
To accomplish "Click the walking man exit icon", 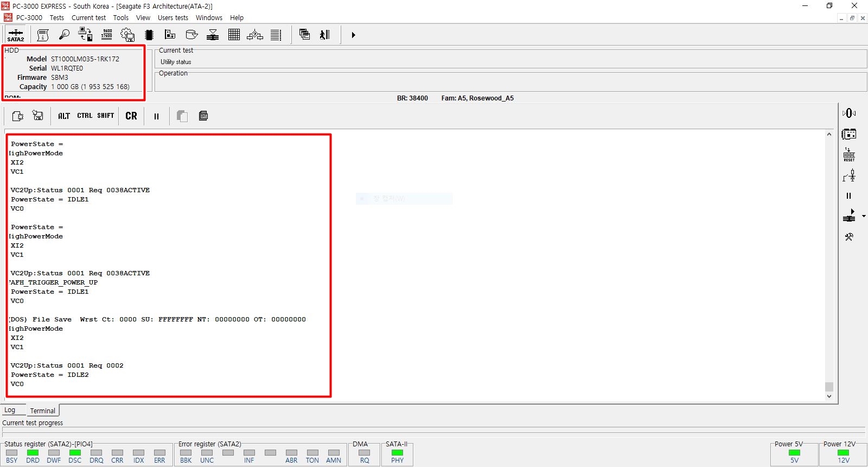I will click(325, 35).
